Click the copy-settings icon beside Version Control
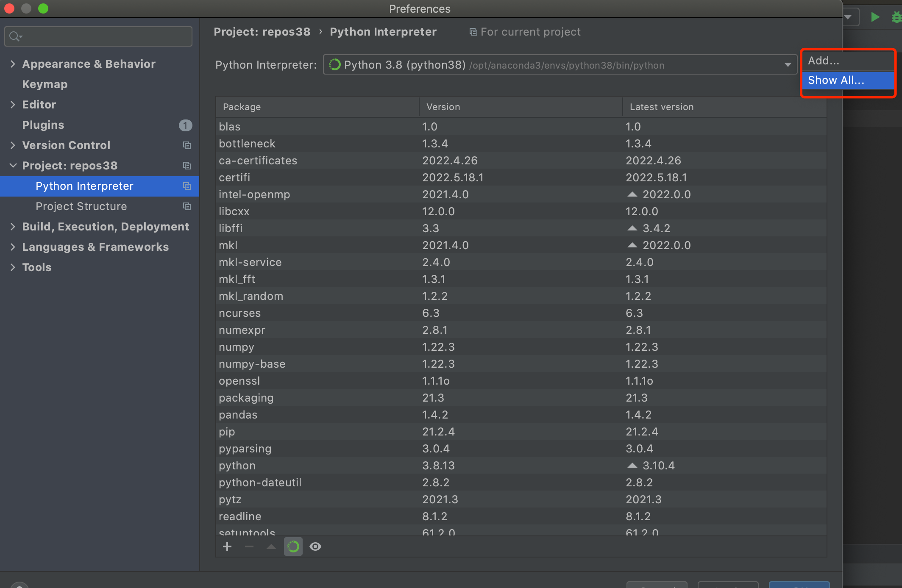The height and width of the screenshot is (588, 902). [187, 145]
